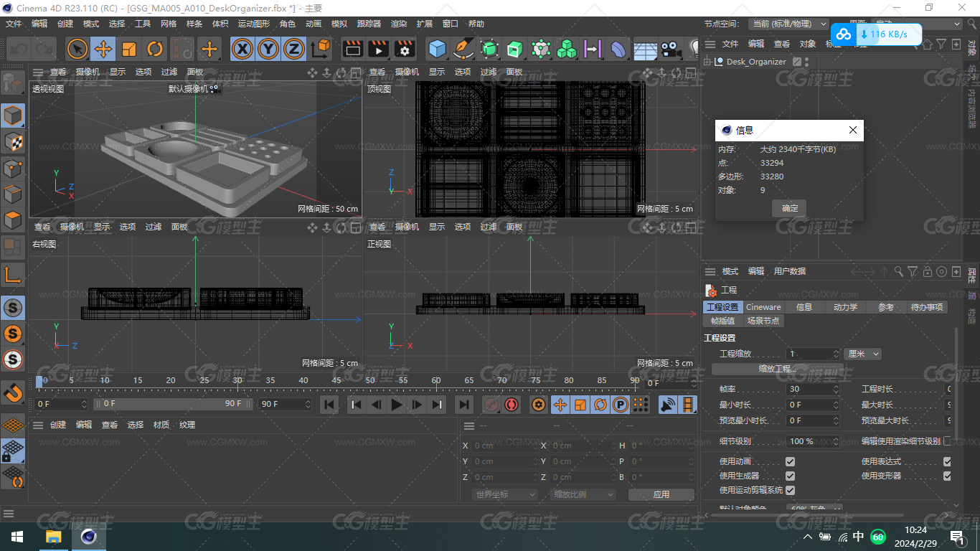Open the 世界坐标 dropdown
Viewport: 980px width, 551px height.
click(x=505, y=494)
